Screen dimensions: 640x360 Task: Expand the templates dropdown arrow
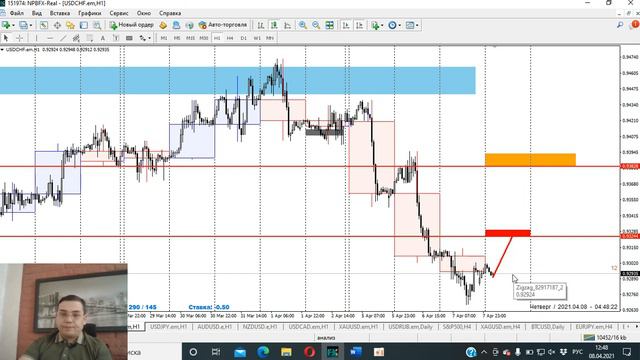(417, 25)
